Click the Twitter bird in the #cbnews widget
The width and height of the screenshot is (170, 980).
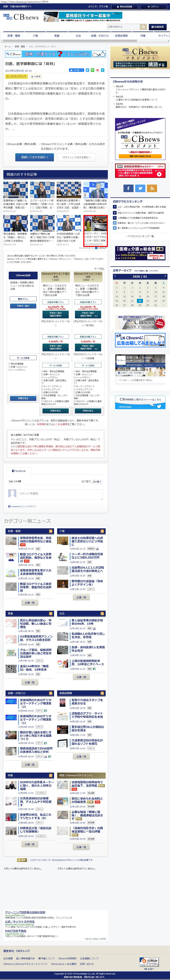tap(159, 406)
